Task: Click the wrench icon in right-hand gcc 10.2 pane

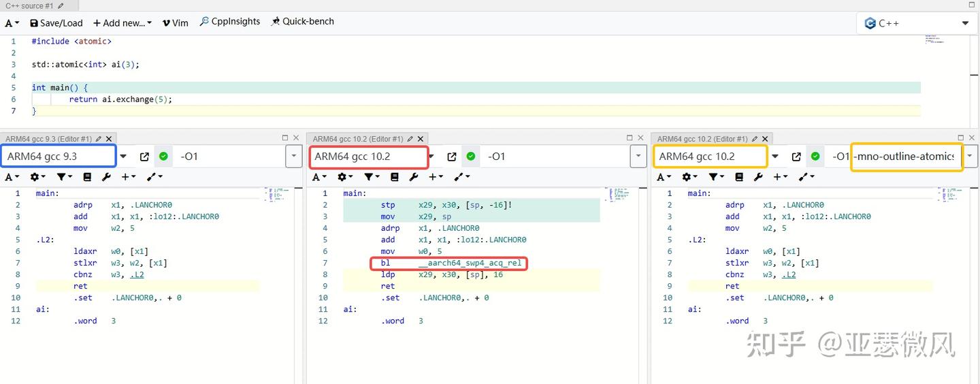Action: point(758,177)
